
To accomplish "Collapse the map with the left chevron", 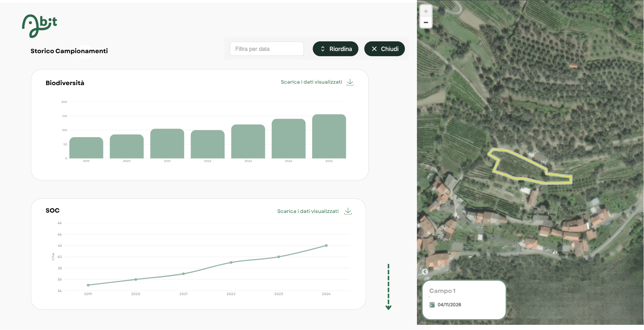I will point(425,272).
